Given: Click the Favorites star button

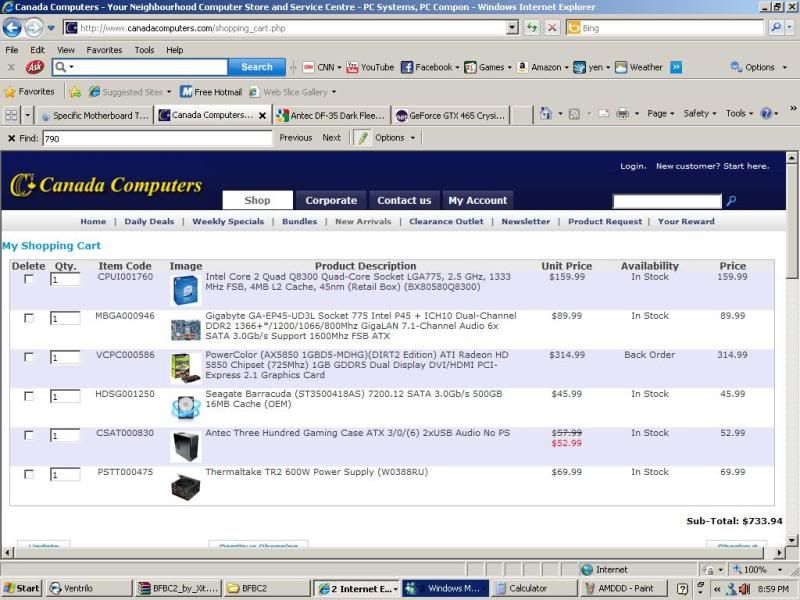Looking at the screenshot, I should click(30, 92).
